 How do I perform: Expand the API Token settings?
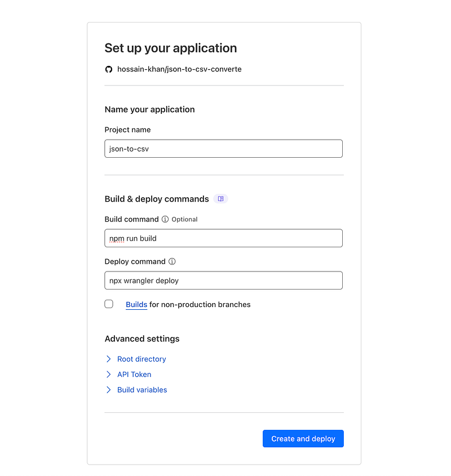point(134,374)
